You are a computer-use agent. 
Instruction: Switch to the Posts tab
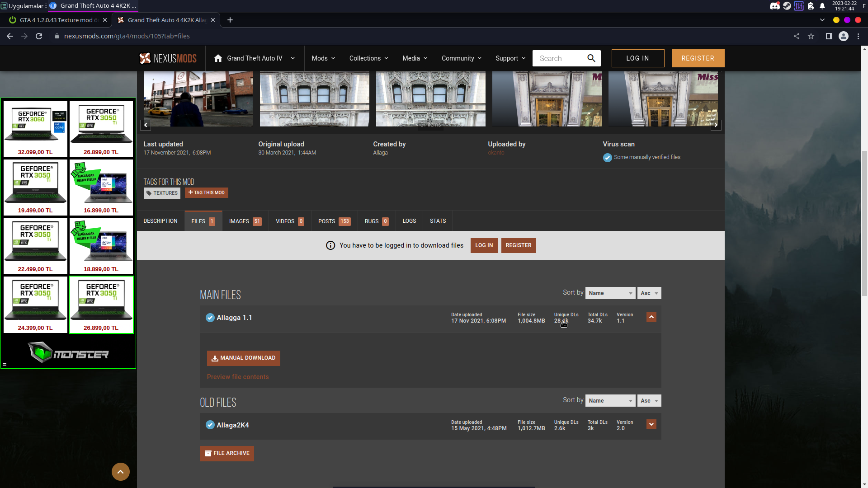point(334,221)
